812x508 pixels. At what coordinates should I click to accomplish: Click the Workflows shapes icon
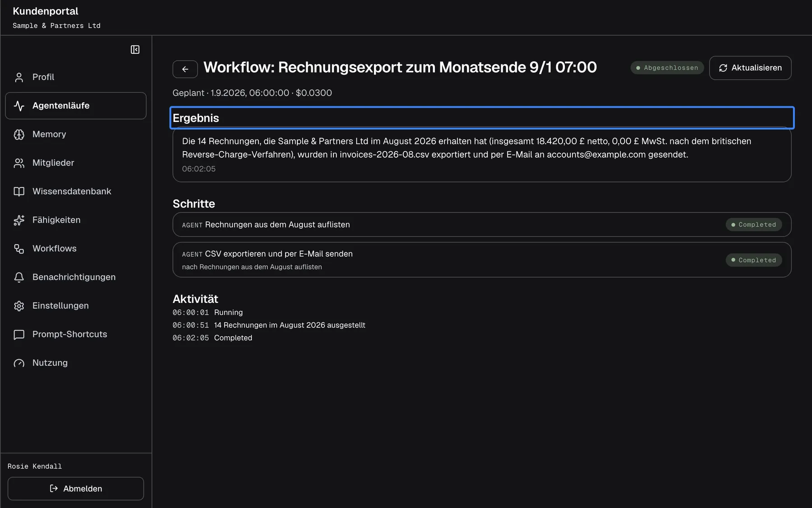click(19, 248)
